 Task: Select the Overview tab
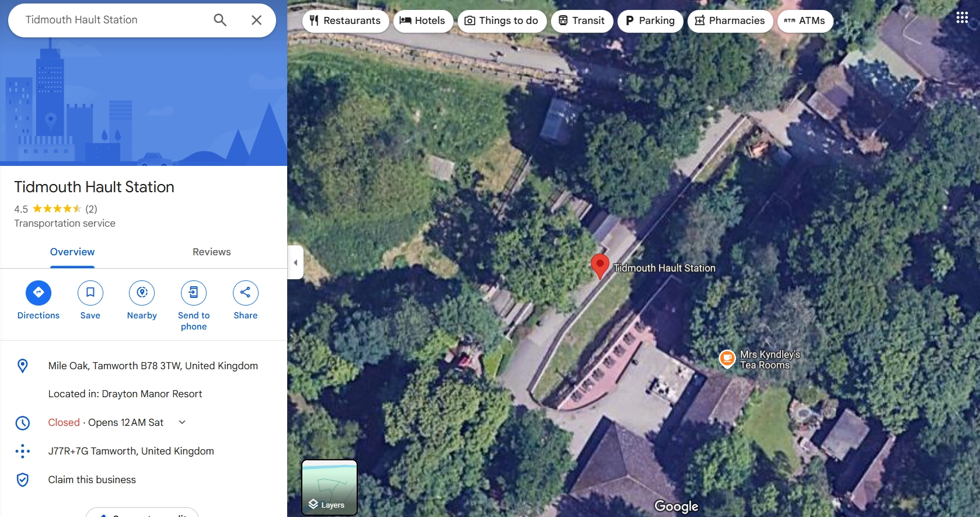pos(72,252)
